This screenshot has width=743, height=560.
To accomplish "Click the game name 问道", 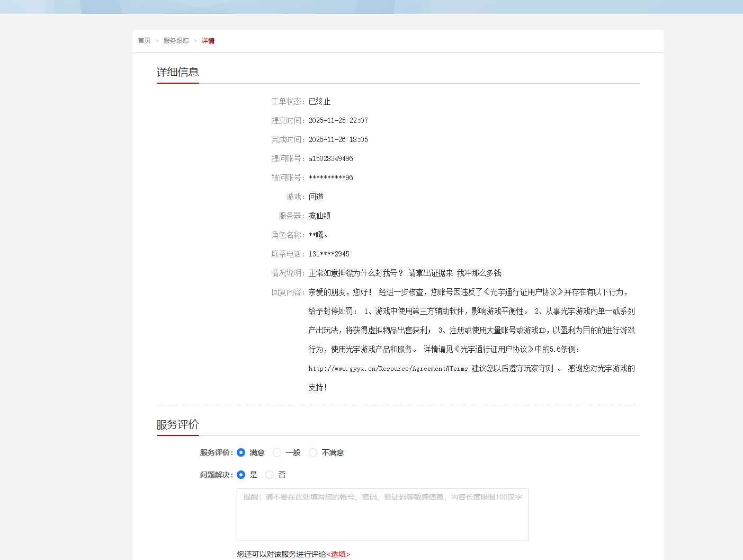I will (x=316, y=197).
